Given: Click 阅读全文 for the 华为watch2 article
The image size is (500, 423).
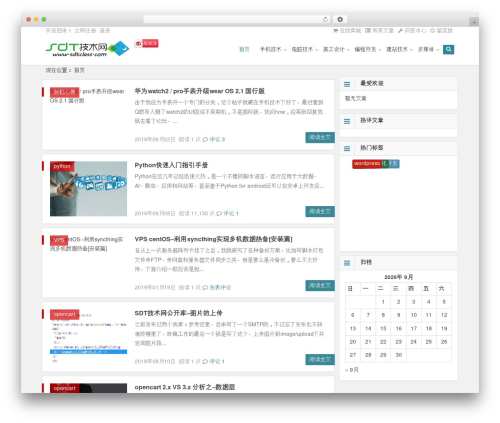Looking at the screenshot, I should [320, 137].
